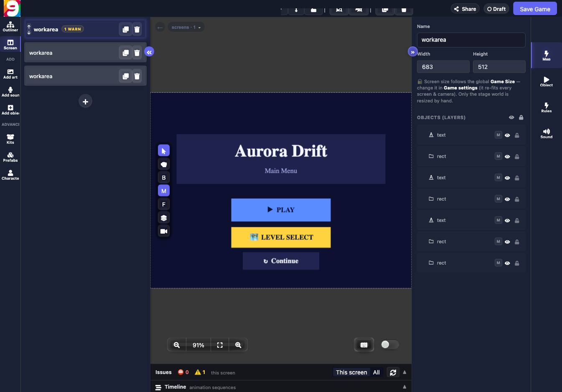Viewport: 562px width, 392px height.
Task: Open the Outliner panel in sidebar
Action: tap(10, 27)
